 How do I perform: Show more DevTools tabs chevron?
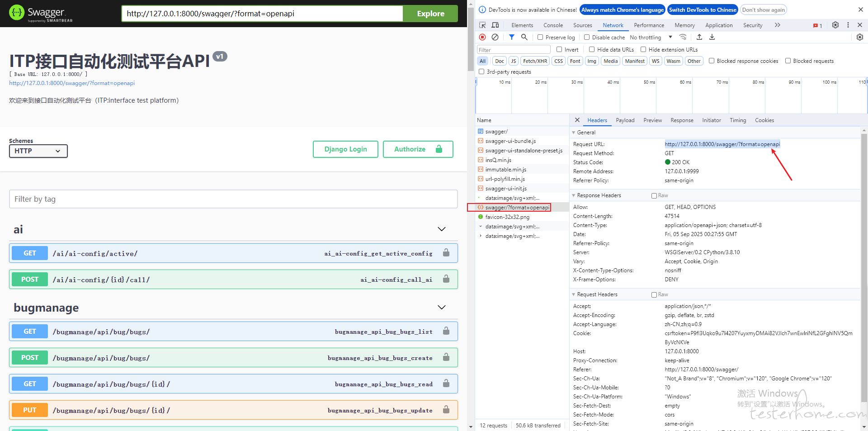pyautogui.click(x=778, y=25)
